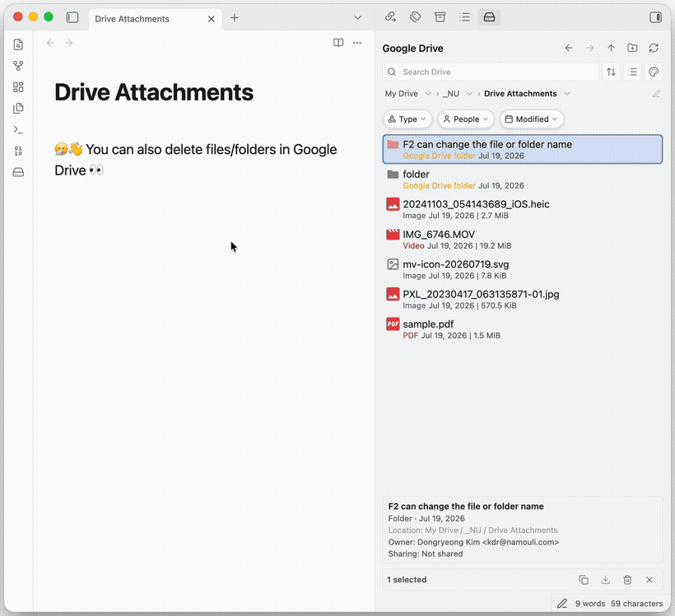
Task: Navigate forward in the note pane
Action: click(x=69, y=43)
